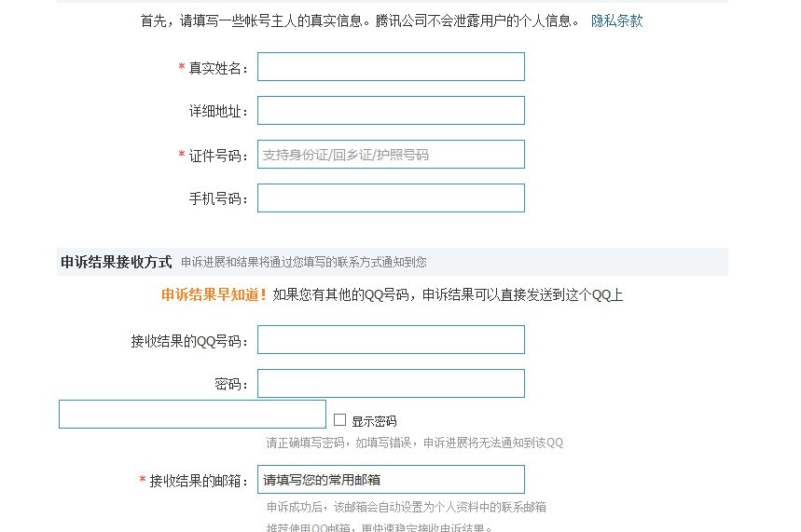Click the 接收结果的QQ号码 label text
The height and width of the screenshot is (532, 801).
189,342
